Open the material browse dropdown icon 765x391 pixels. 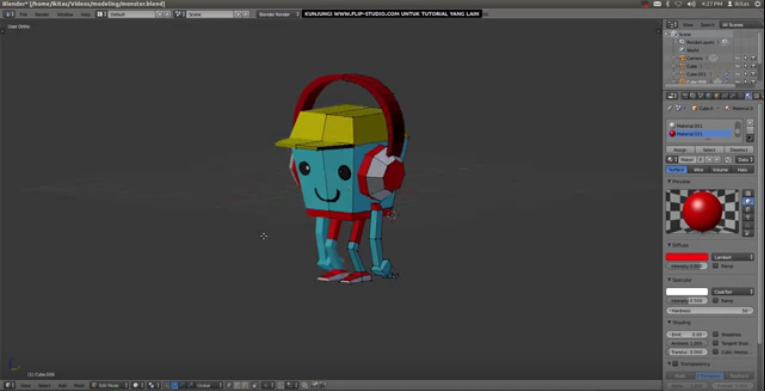(671, 160)
